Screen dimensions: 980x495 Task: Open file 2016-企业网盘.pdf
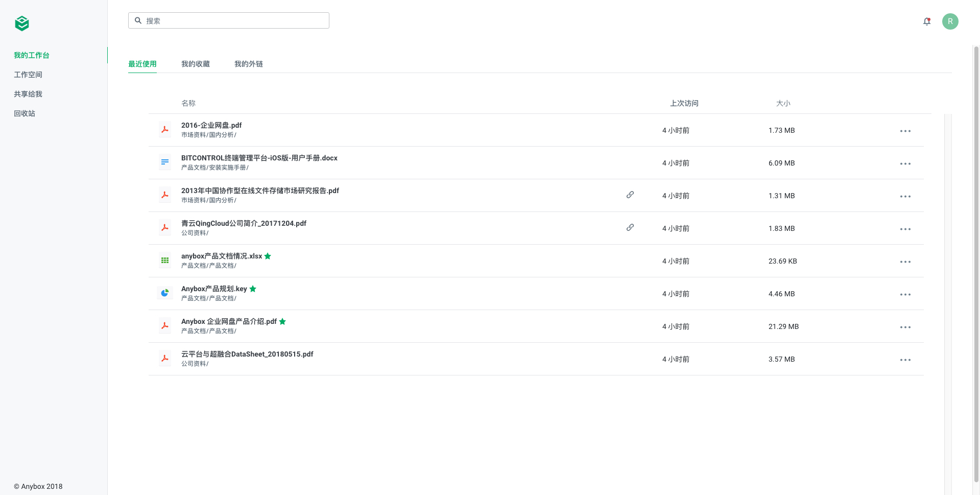tap(211, 125)
